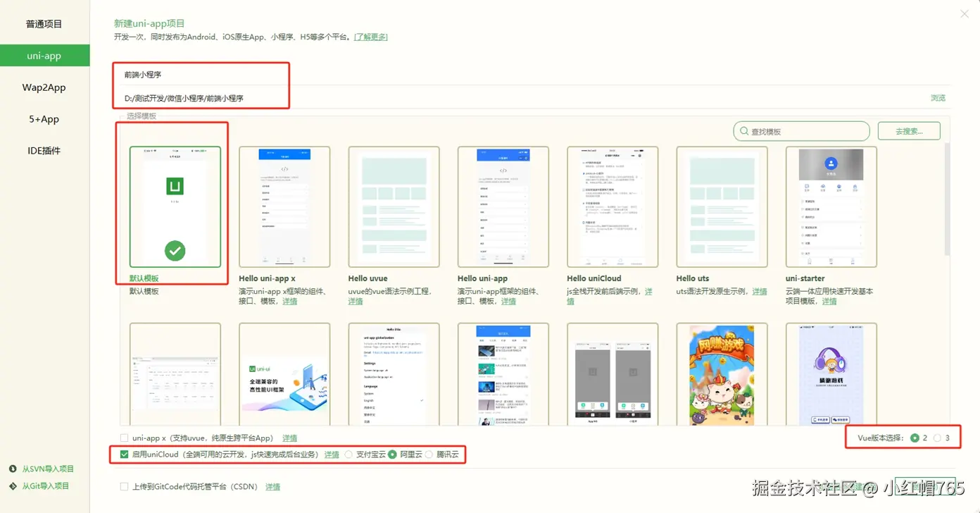The height and width of the screenshot is (513, 980).
Task: Select the uni-starter template thumbnail
Action: click(831, 207)
